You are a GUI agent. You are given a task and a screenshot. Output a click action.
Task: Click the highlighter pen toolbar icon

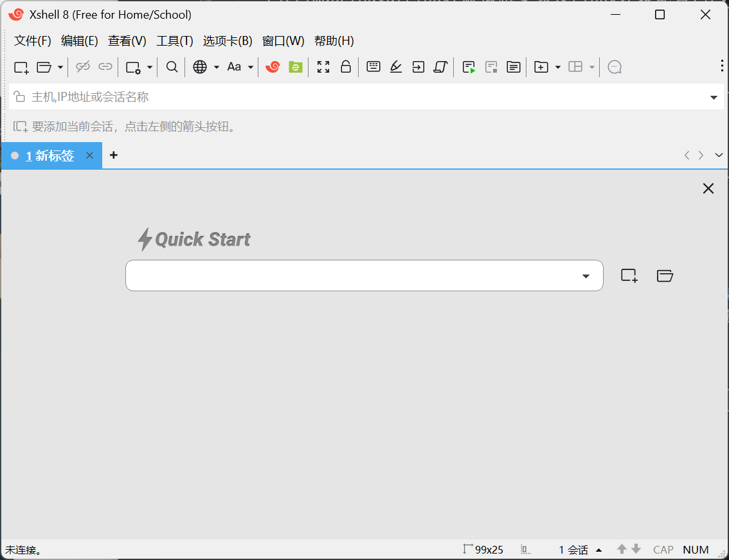(396, 67)
